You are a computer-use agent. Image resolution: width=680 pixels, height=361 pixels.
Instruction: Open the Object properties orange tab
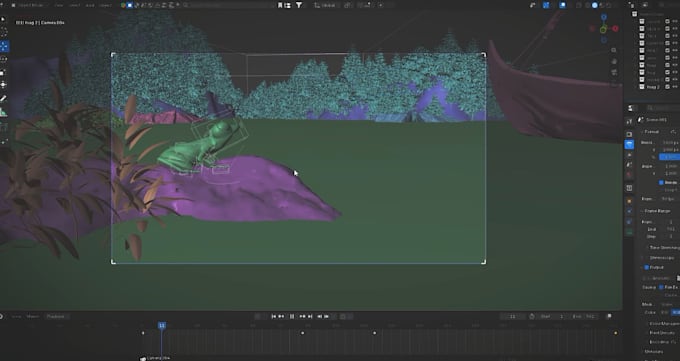pyautogui.click(x=629, y=201)
